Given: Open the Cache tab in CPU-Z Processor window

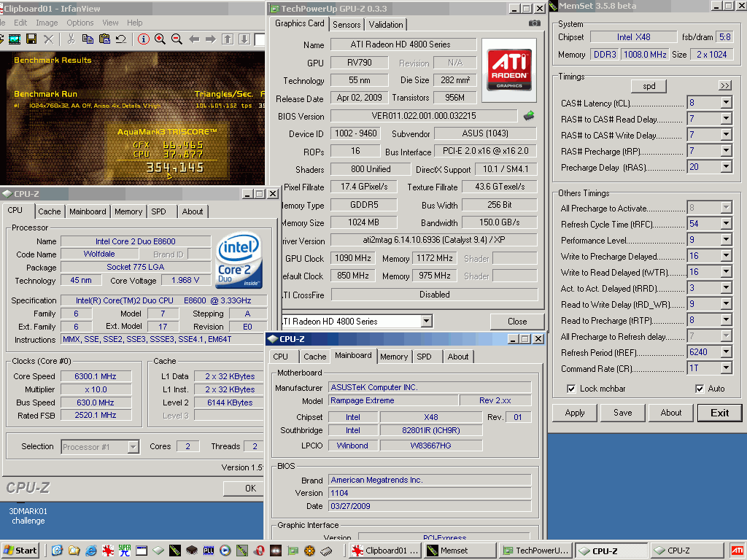Looking at the screenshot, I should click(x=50, y=211).
